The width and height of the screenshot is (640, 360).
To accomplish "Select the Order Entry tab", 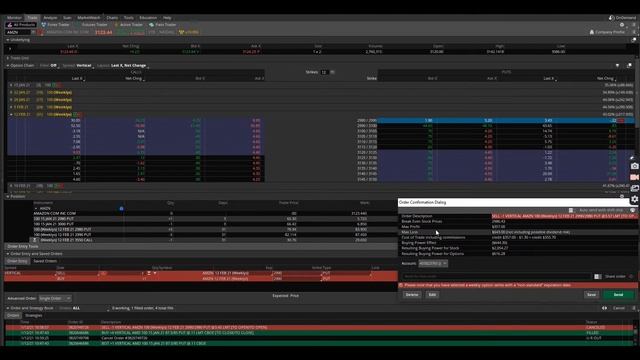I will pos(17,261).
